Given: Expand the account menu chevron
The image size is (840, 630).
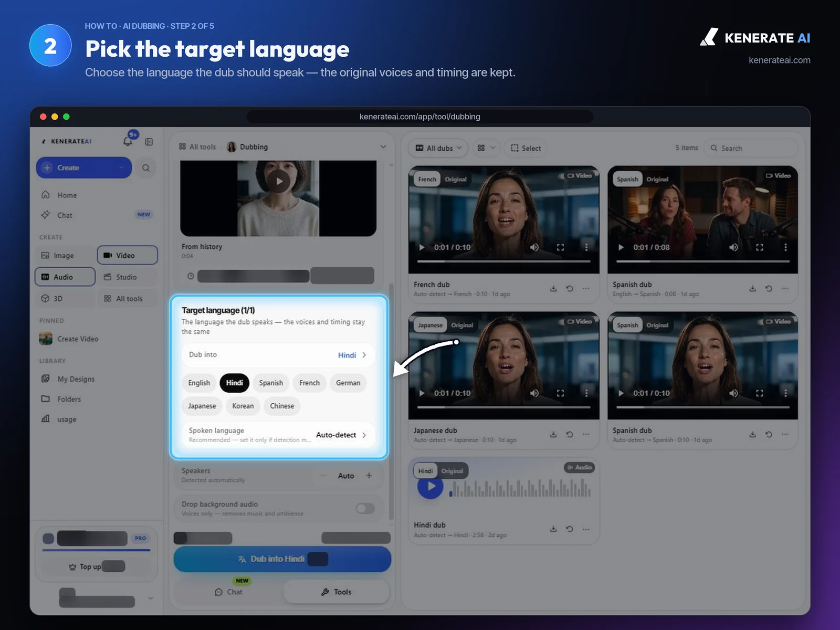Looking at the screenshot, I should point(151,598).
